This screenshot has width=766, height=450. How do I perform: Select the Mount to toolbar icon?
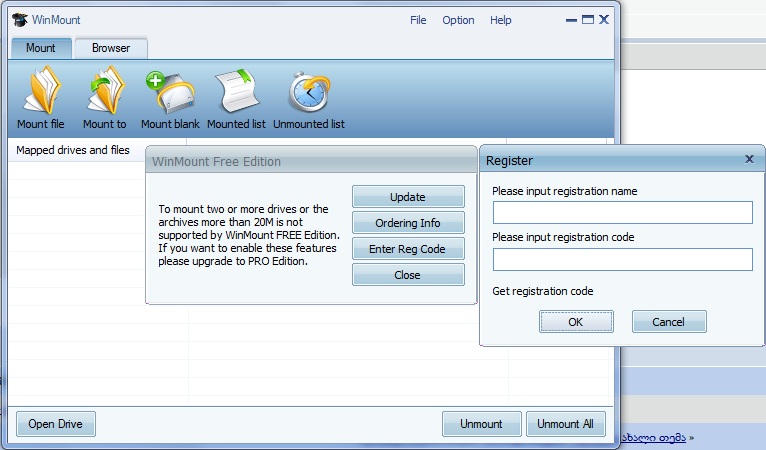point(106,91)
